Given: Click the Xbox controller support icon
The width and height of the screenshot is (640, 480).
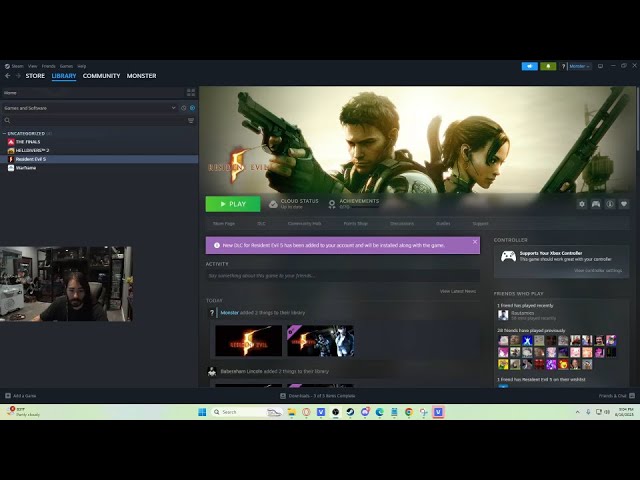Looking at the screenshot, I should click(508, 256).
